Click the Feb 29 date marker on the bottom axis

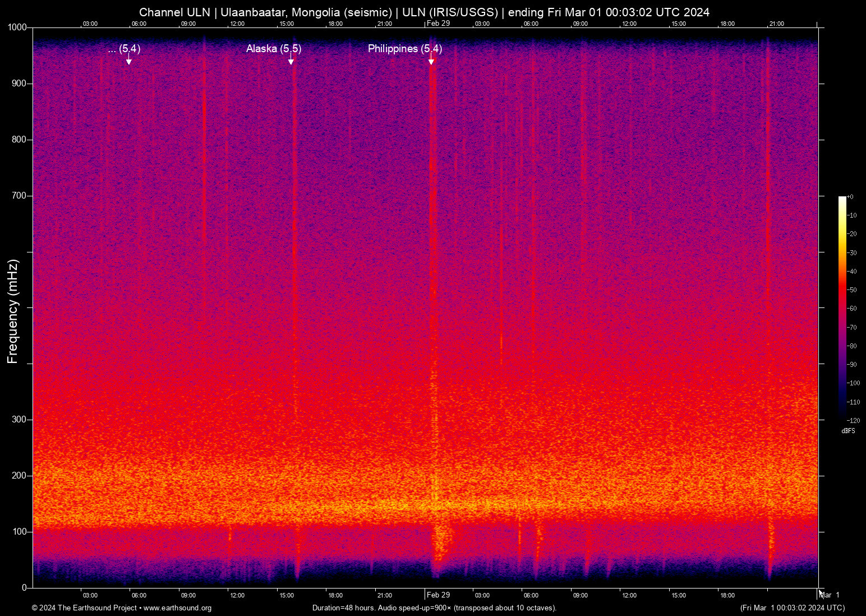(438, 595)
